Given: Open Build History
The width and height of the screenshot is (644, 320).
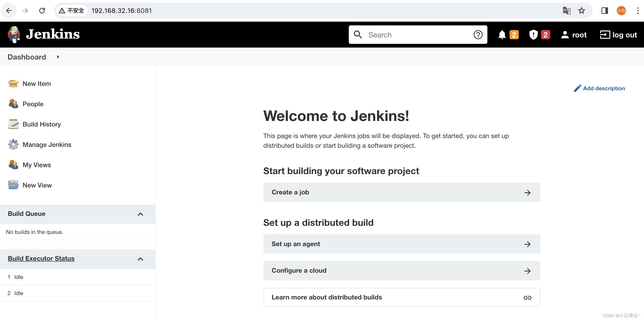Looking at the screenshot, I should click(42, 124).
